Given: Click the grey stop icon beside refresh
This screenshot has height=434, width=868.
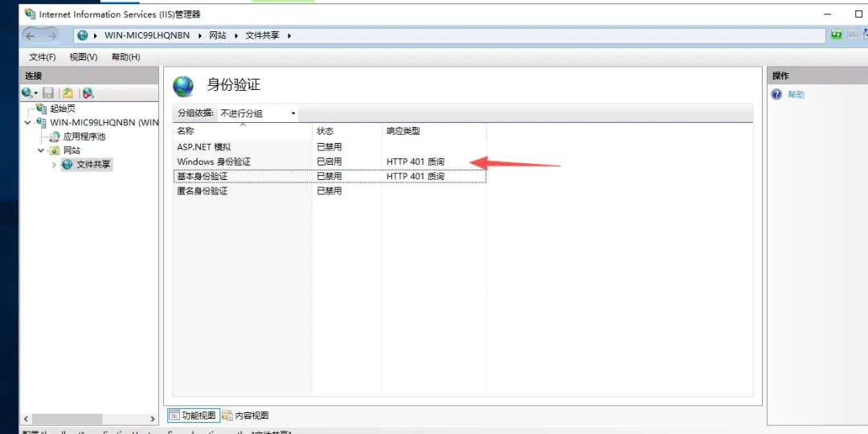Looking at the screenshot, I should [853, 35].
